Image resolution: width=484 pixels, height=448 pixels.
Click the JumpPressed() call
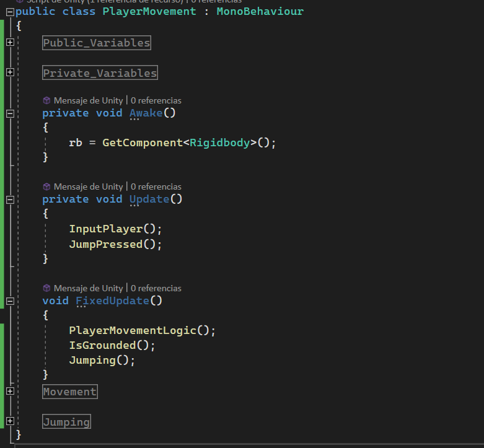click(x=115, y=244)
